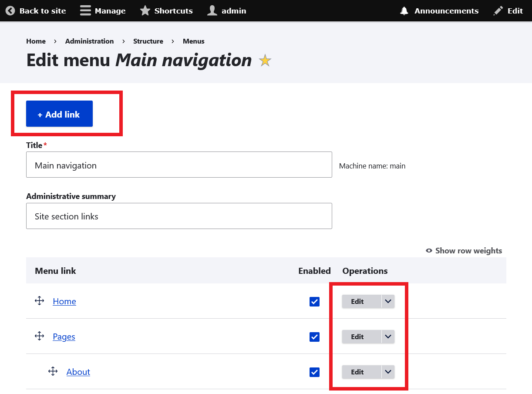Click the drag handle for the Home link

pyautogui.click(x=39, y=300)
